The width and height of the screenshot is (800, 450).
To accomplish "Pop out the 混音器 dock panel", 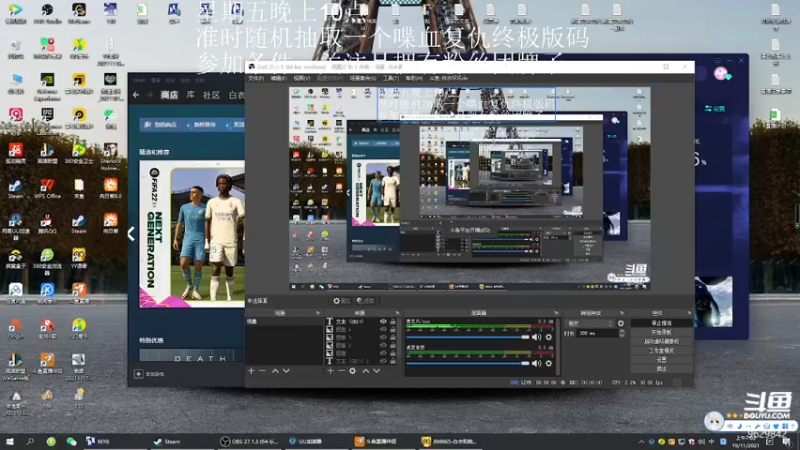I will coord(556,313).
